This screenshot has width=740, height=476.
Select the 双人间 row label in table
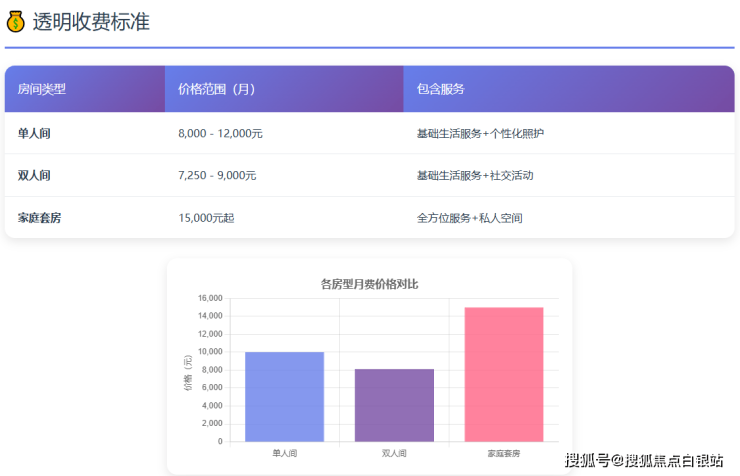click(34, 175)
